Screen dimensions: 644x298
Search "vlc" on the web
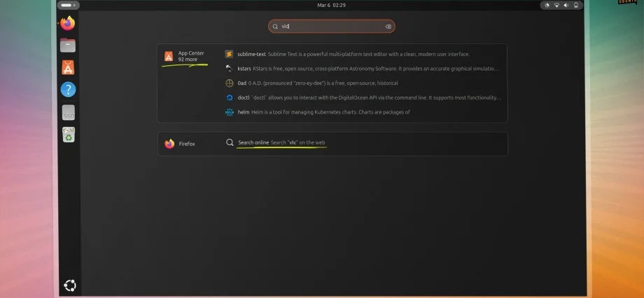click(x=297, y=142)
